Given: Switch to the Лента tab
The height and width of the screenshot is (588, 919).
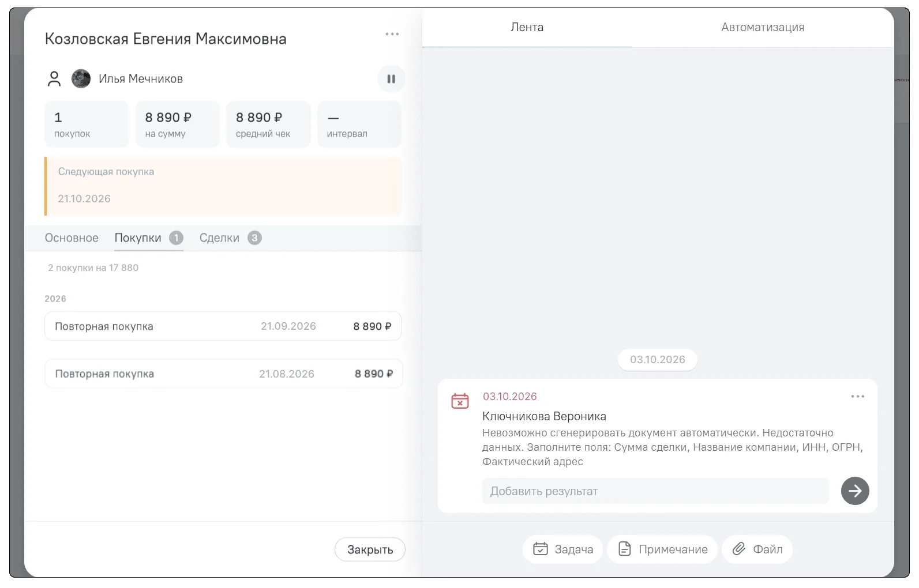Looking at the screenshot, I should pos(527,27).
